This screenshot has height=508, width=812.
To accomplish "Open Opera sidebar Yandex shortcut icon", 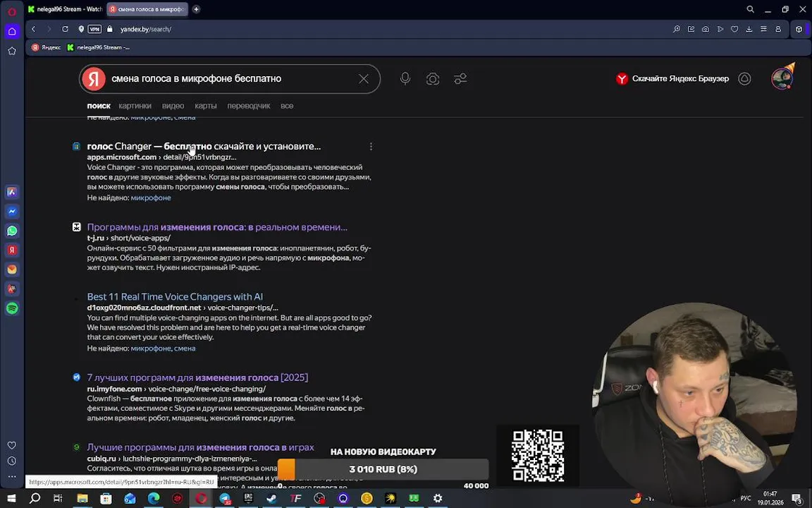I will pos(13,250).
